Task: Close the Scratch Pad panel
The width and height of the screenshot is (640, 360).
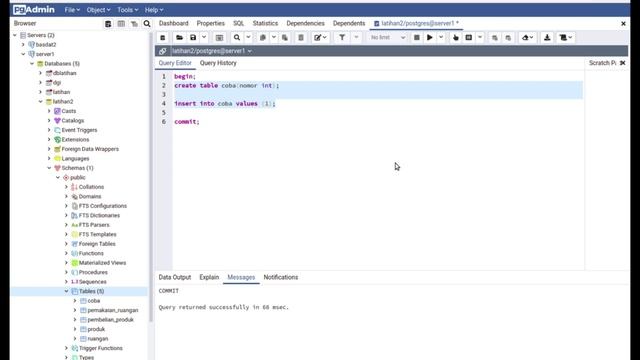Action: click(x=622, y=63)
